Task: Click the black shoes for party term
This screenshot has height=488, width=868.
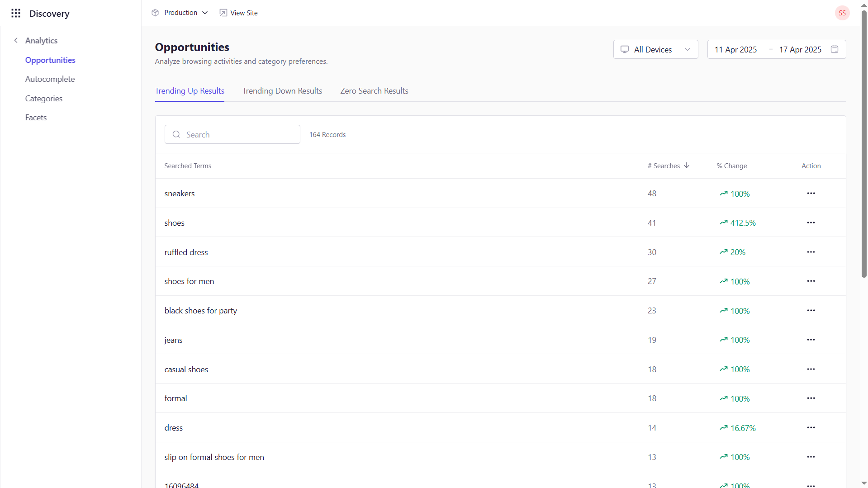Action: tap(200, 311)
